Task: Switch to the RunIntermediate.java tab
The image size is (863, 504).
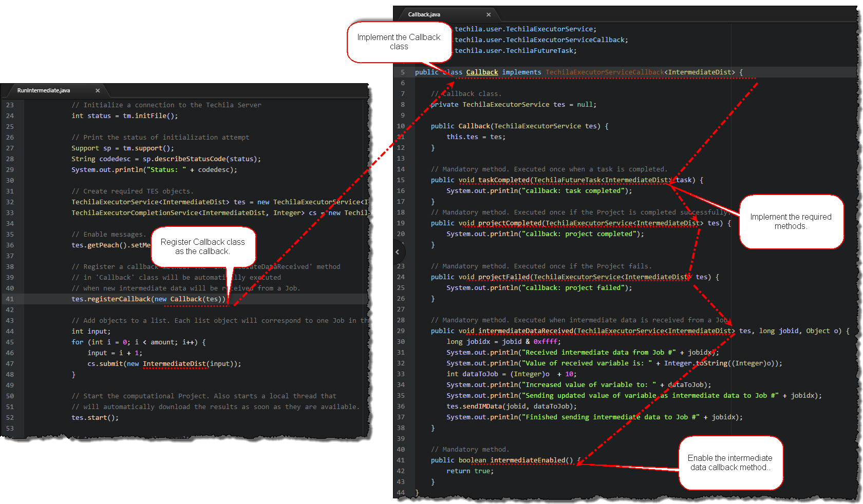Action: 44,91
